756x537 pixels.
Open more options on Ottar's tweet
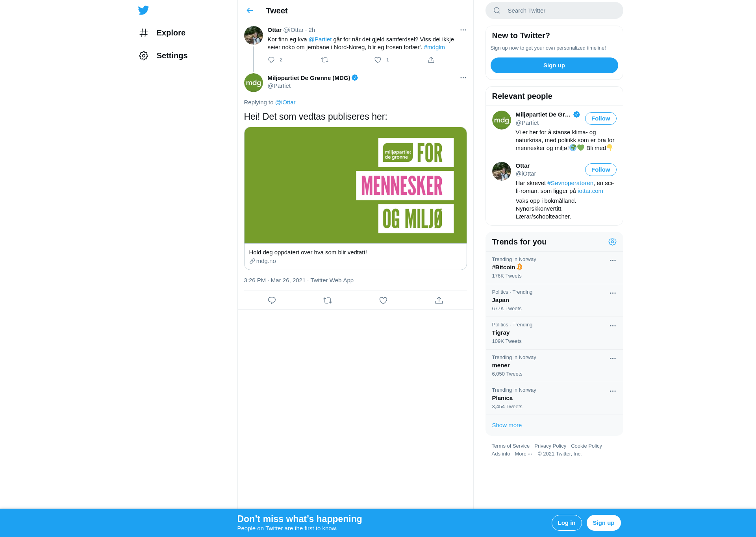click(x=463, y=30)
